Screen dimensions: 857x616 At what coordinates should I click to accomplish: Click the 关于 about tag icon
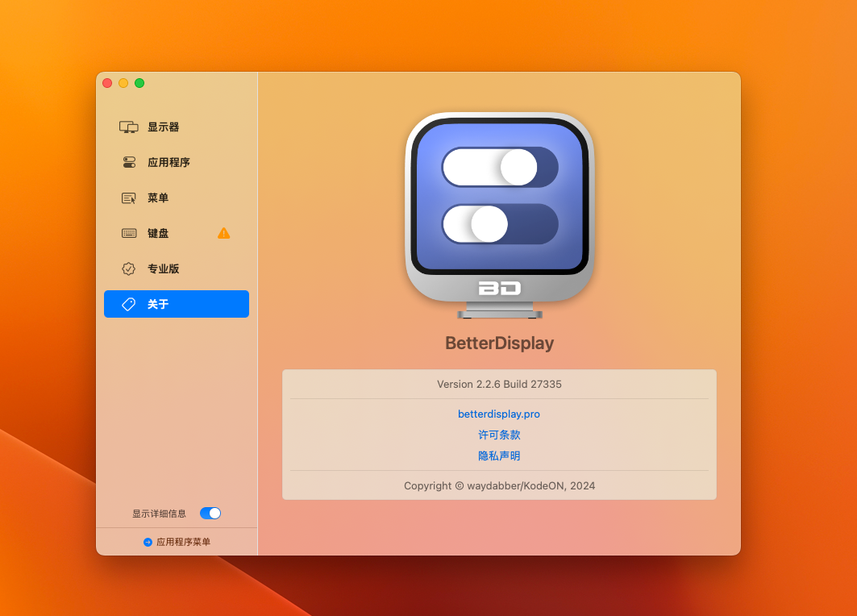128,304
